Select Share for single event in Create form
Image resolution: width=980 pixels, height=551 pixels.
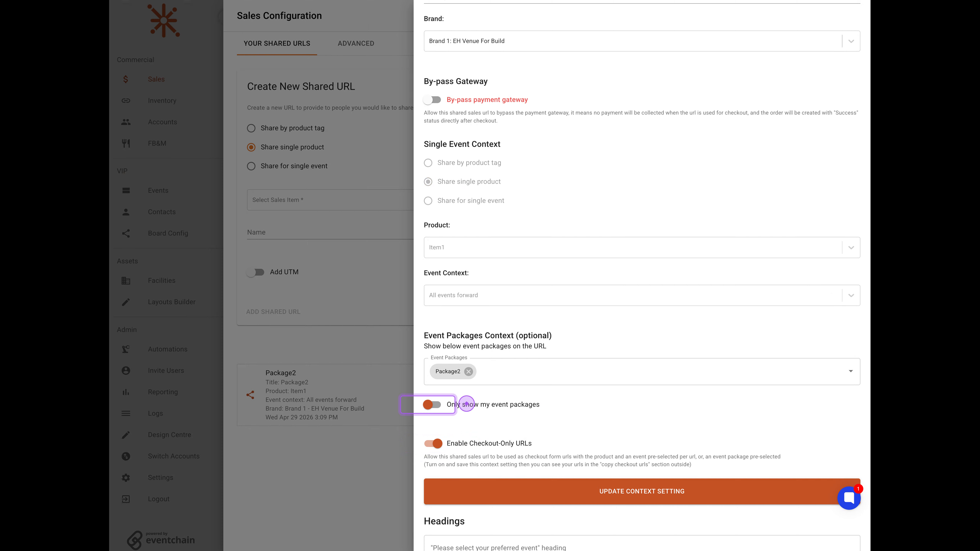251,166
